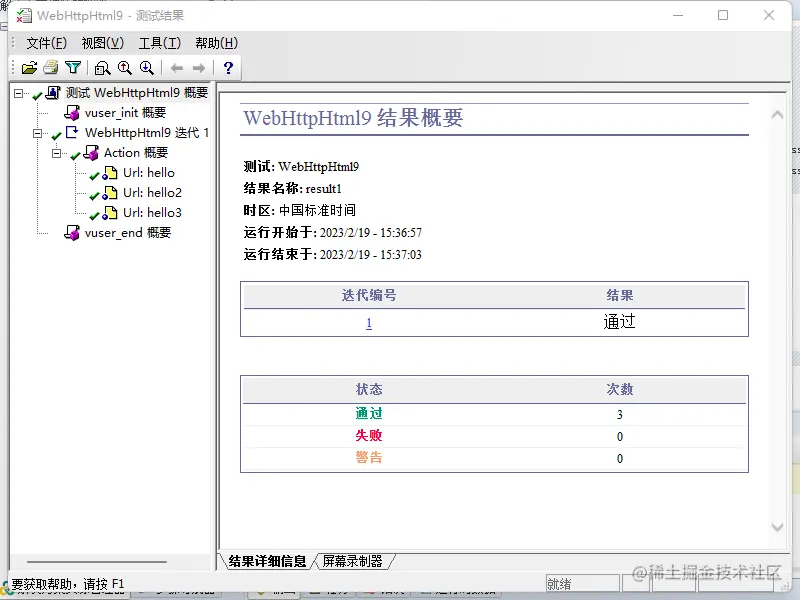The image size is (800, 600).
Task: Click the Print icon in the toolbar
Action: pyautogui.click(x=50, y=67)
